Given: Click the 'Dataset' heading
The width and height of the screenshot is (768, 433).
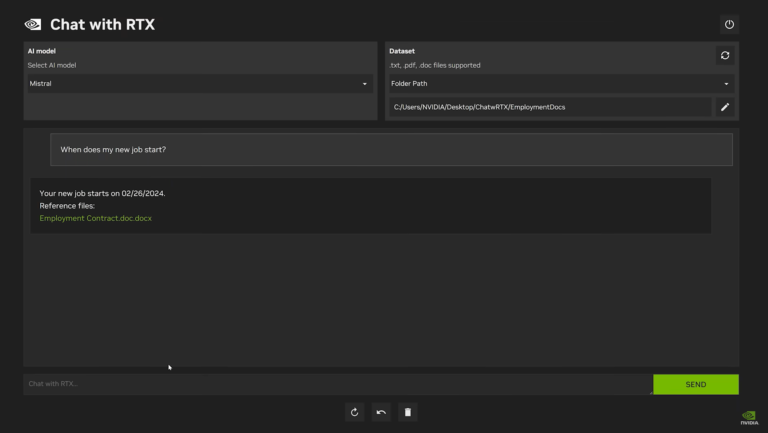Looking at the screenshot, I should [402, 51].
